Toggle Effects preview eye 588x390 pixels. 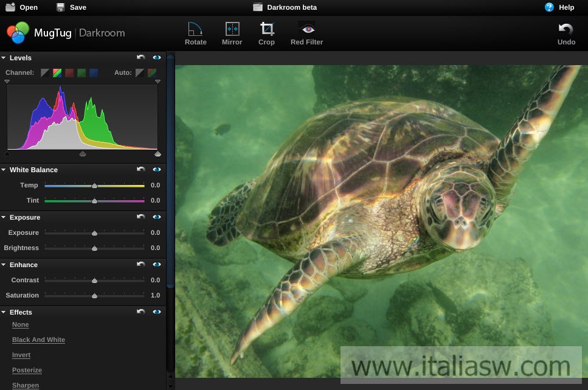(157, 312)
